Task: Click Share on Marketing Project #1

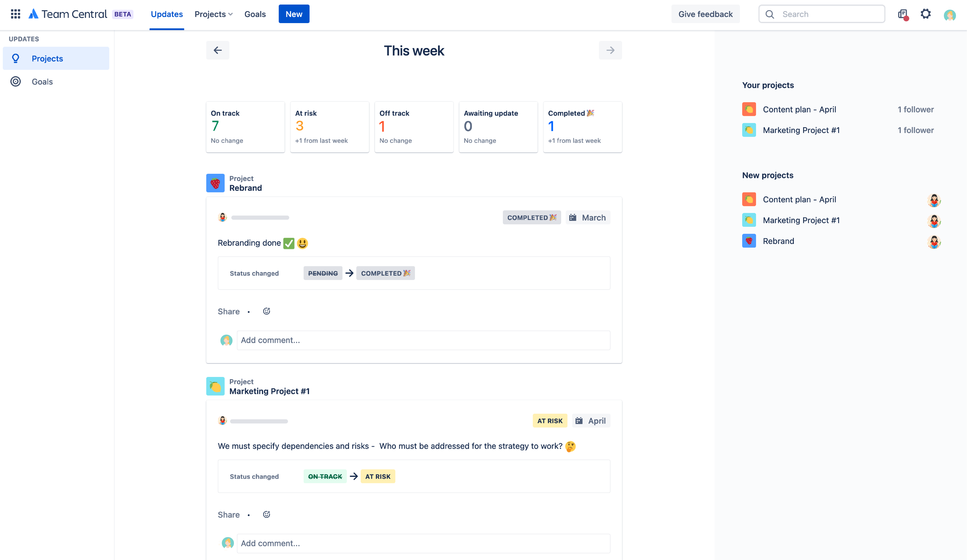Action: point(229,514)
